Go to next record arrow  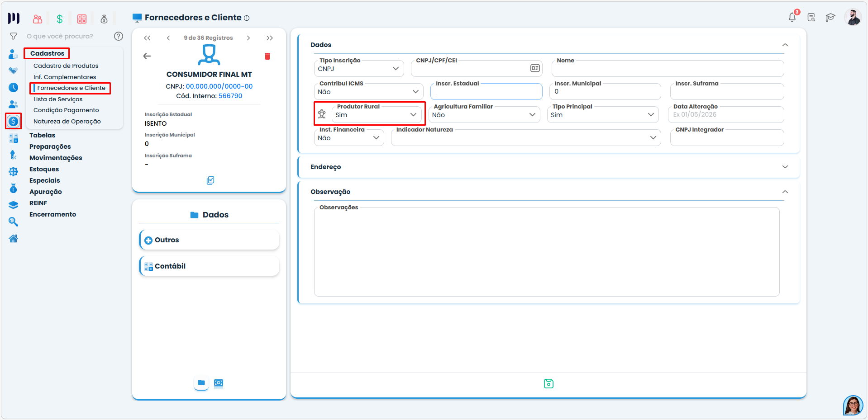coord(248,38)
